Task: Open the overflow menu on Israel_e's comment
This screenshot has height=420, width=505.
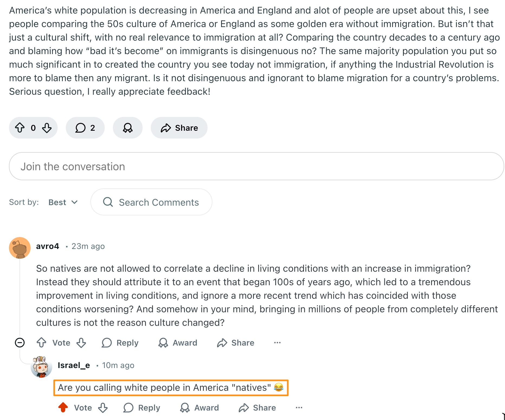Action: point(299,408)
